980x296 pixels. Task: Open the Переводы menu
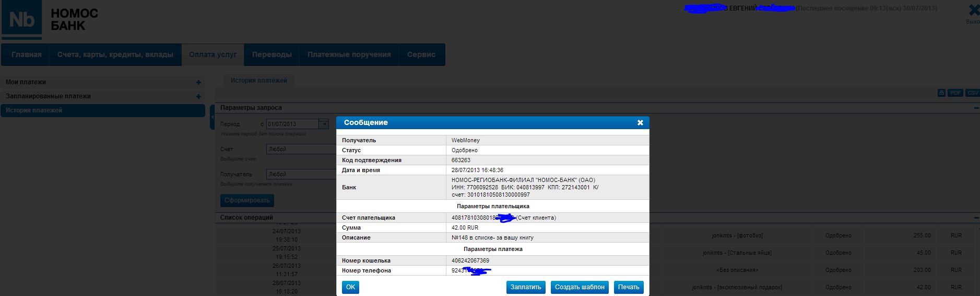coord(271,54)
